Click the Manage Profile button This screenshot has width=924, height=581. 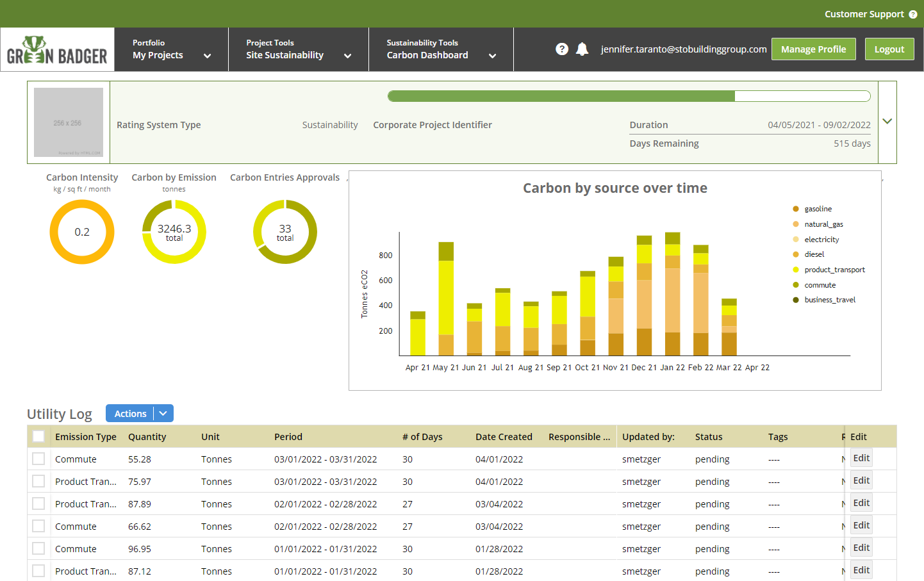pos(814,49)
